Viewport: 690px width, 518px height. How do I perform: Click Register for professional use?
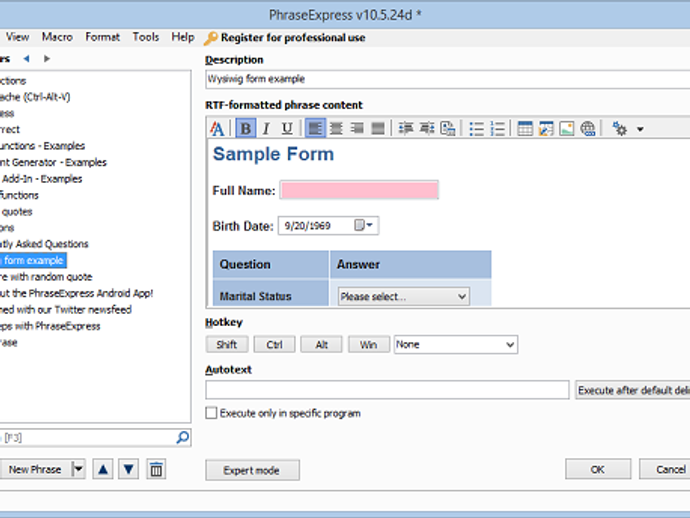coord(293,38)
